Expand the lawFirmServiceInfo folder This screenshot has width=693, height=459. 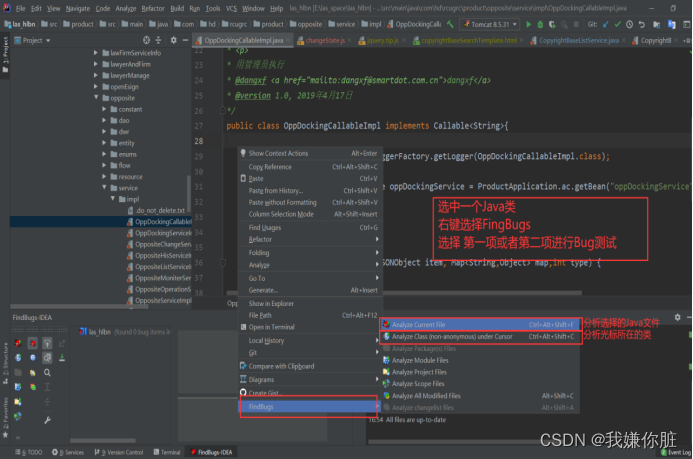tap(96, 53)
